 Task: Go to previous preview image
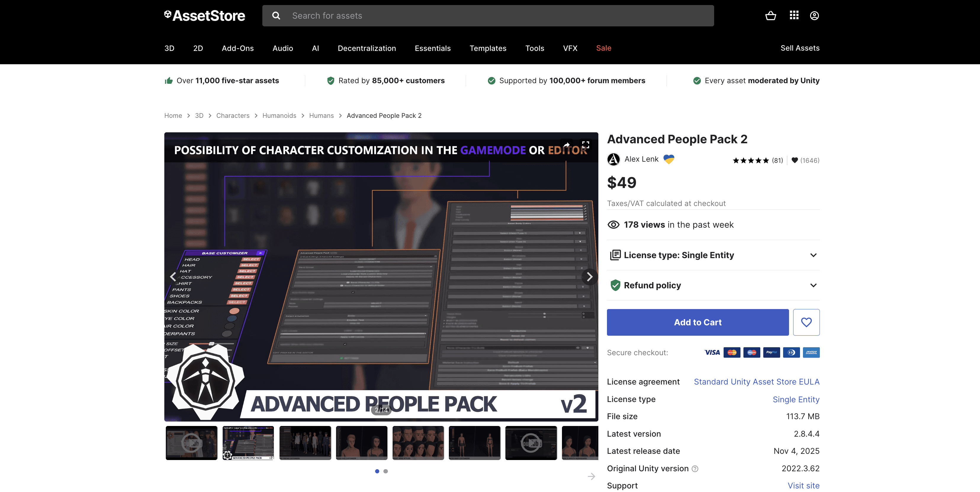coord(173,276)
